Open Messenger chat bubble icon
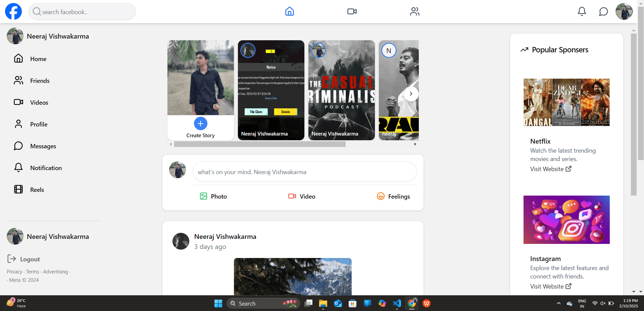Viewport: 644px width, 311px height. pyautogui.click(x=603, y=11)
